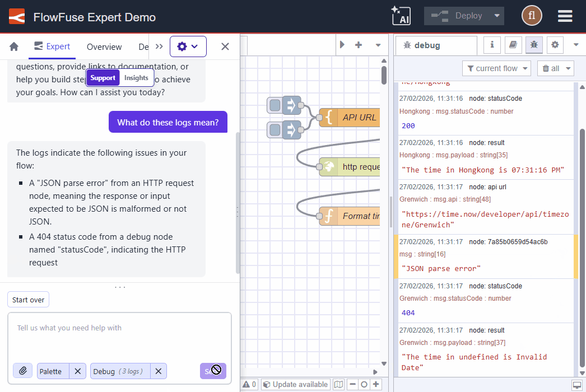Open the current flow filter dropdown
586x392 pixels.
click(x=496, y=68)
